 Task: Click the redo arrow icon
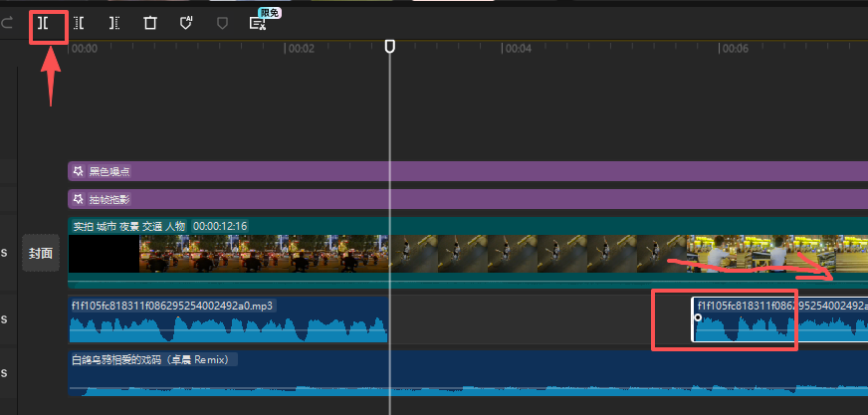pyautogui.click(x=8, y=23)
